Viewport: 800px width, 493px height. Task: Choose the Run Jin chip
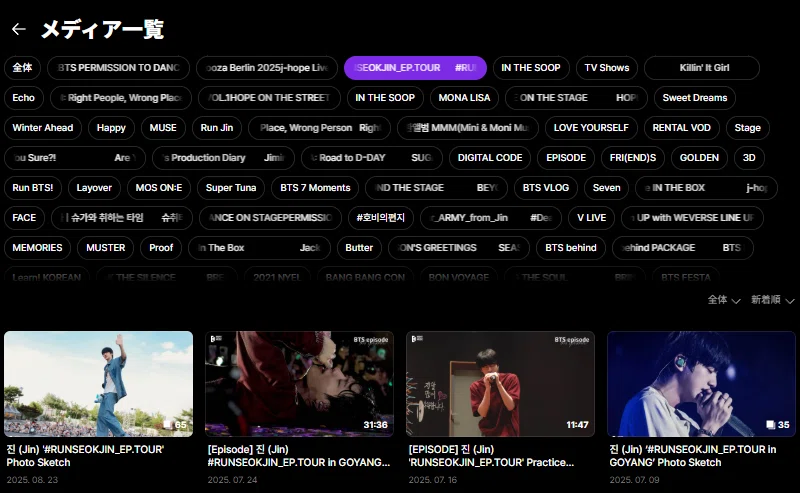point(217,128)
